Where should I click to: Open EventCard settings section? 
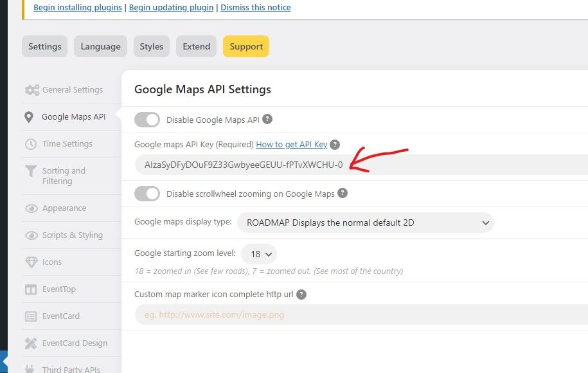(x=71, y=316)
